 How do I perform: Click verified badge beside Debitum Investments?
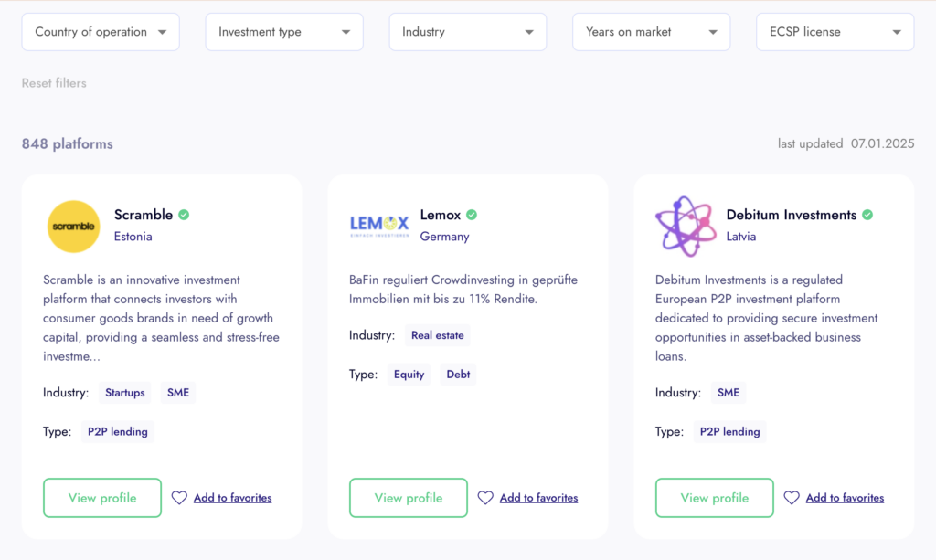point(867,215)
